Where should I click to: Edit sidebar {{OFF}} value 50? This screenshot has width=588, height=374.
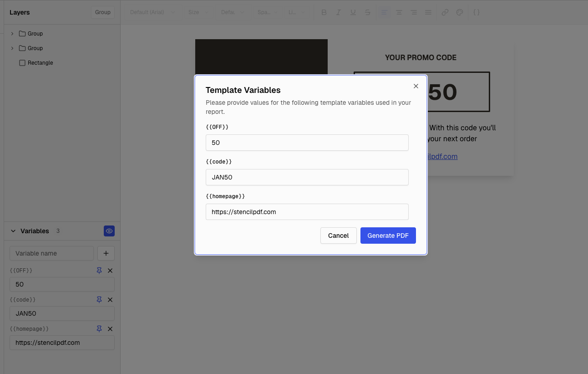click(62, 284)
